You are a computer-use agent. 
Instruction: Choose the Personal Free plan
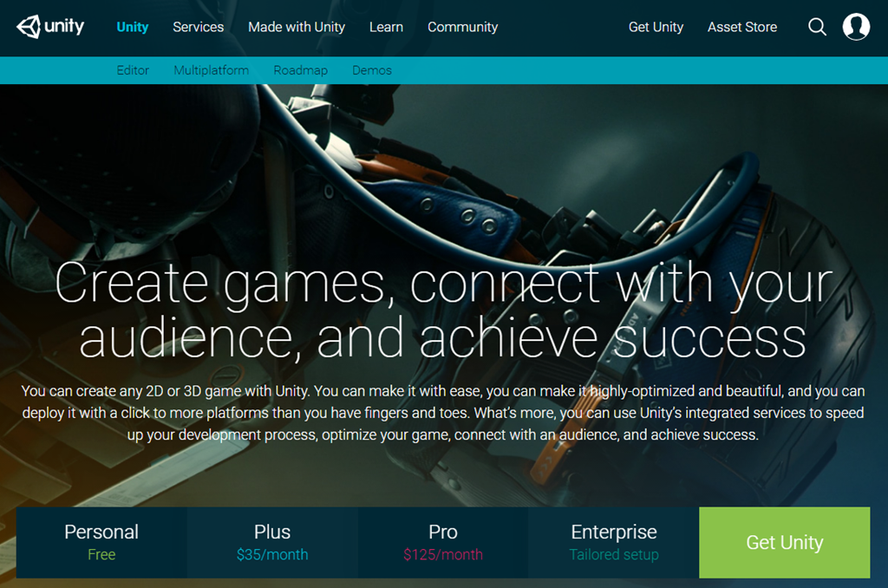coord(101,543)
